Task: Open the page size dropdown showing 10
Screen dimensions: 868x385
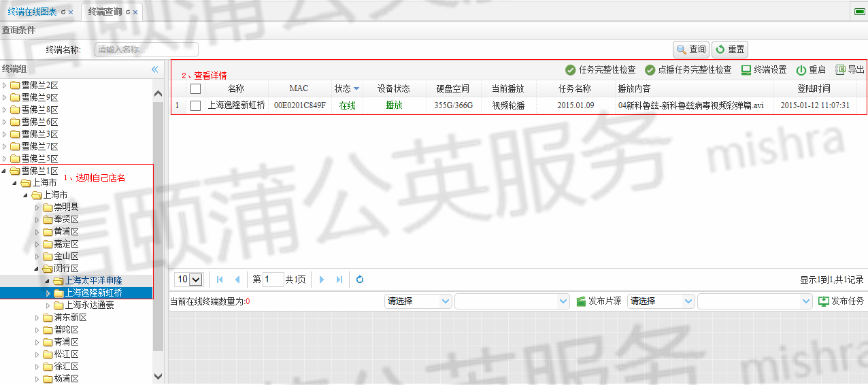Action: coord(190,280)
